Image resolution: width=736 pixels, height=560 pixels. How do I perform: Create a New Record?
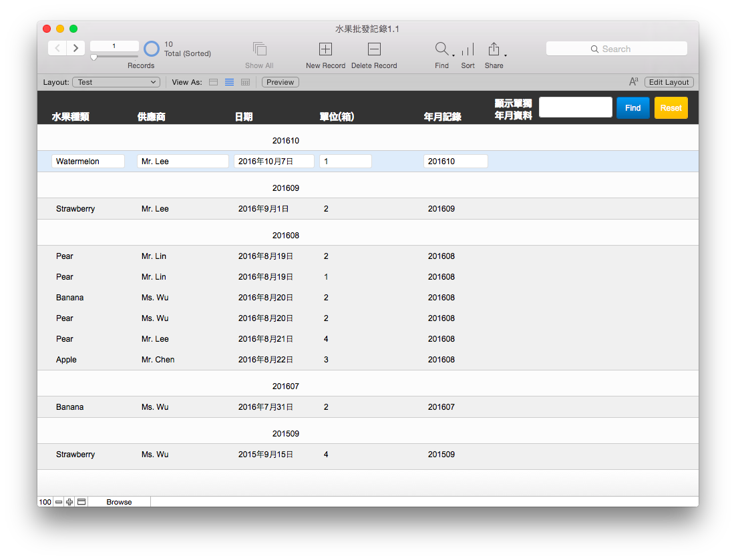point(325,49)
